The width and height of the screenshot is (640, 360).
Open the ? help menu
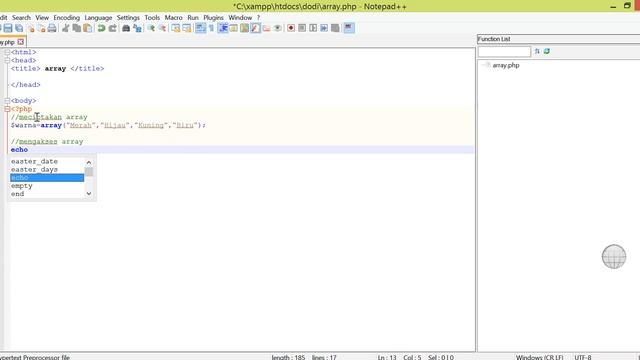coord(258,18)
